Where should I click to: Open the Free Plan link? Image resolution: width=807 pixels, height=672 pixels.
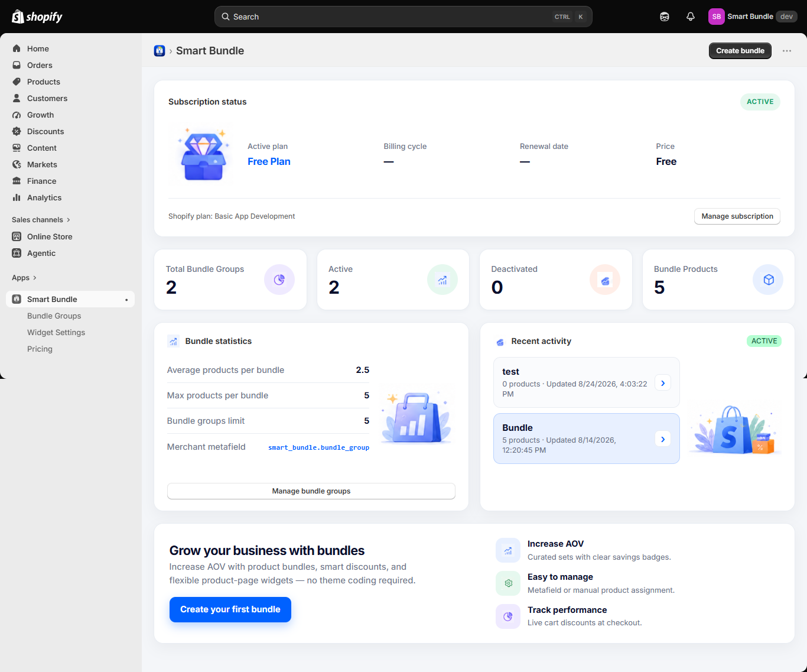pyautogui.click(x=269, y=161)
